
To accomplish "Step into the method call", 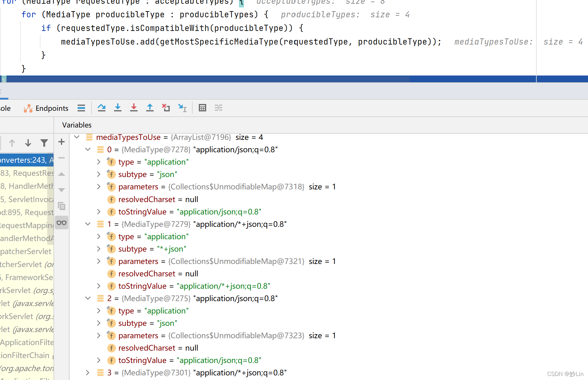I will tap(118, 108).
